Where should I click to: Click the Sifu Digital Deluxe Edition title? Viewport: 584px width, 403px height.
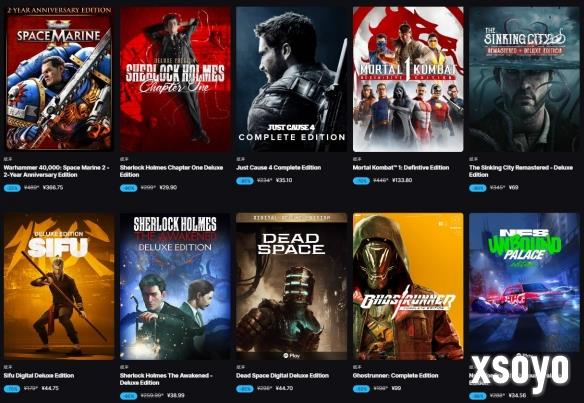tap(39, 375)
